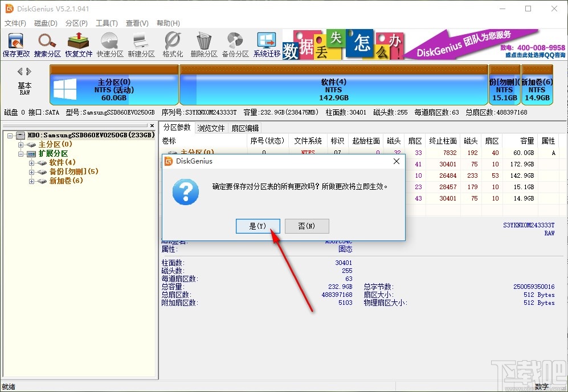Screen dimensions: 568x392
Task: Open the 文件(F) menu
Action: (x=15, y=23)
